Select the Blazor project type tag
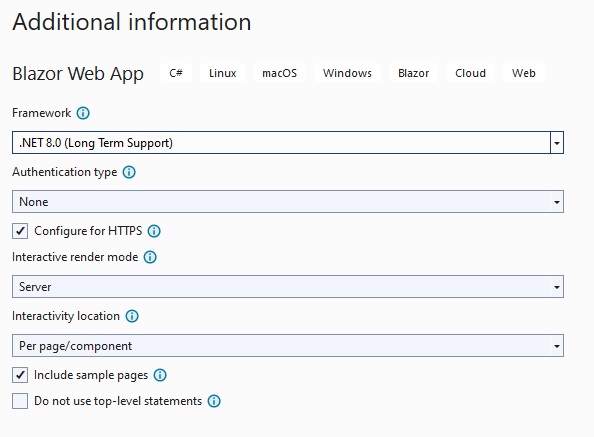Image resolution: width=594 pixels, height=437 pixels. pyautogui.click(x=413, y=73)
